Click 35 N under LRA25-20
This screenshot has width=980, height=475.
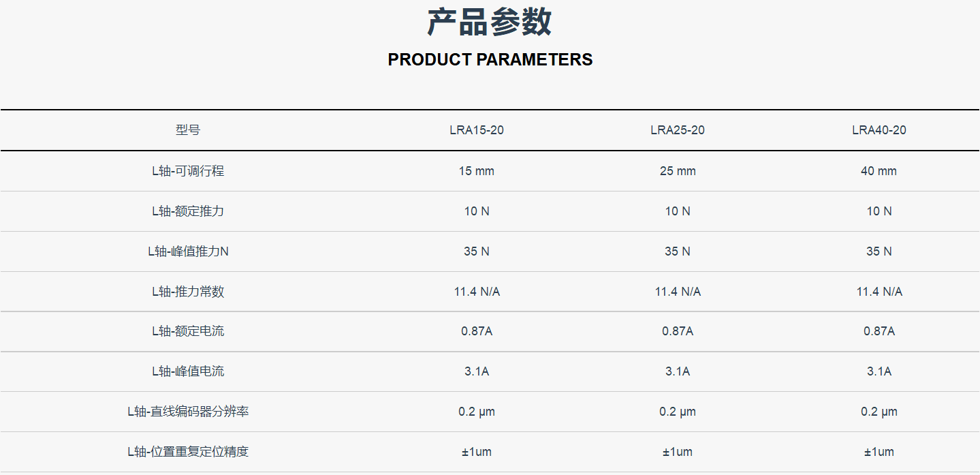tap(678, 251)
